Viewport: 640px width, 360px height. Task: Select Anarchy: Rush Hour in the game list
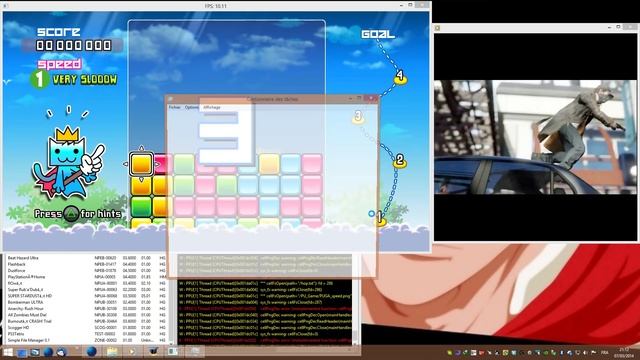[87, 309]
